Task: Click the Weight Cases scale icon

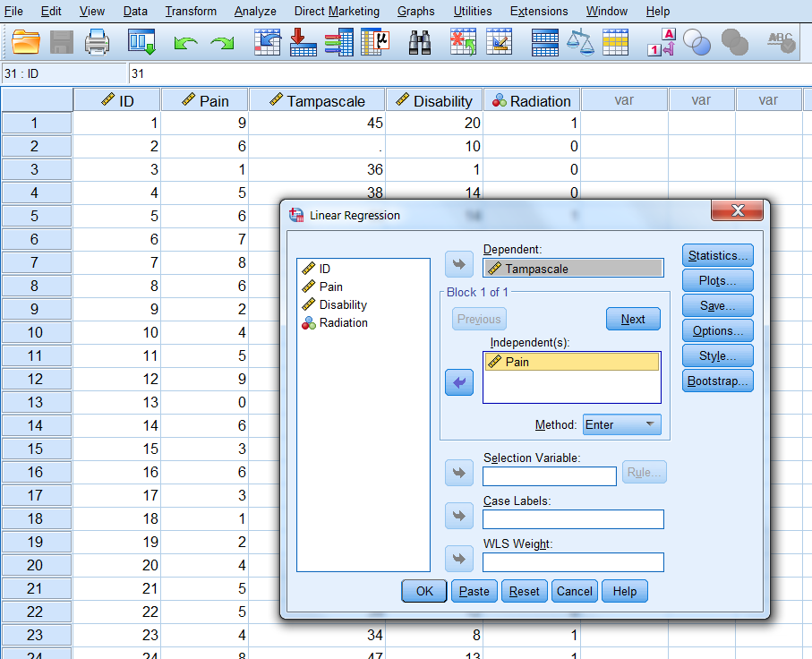Action: (x=581, y=42)
